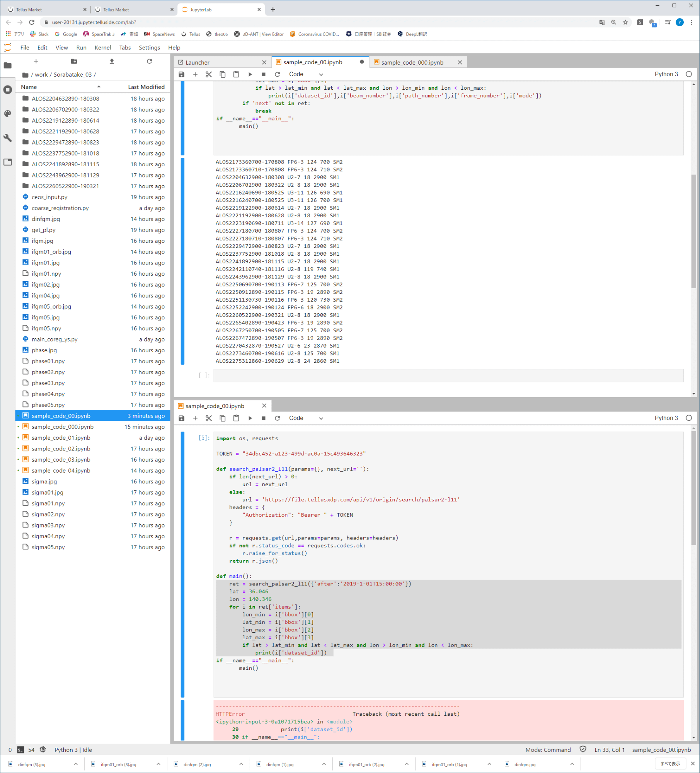Image resolution: width=700 pixels, height=773 pixels.
Task: Run the selected cell in top notebook
Action: point(250,74)
